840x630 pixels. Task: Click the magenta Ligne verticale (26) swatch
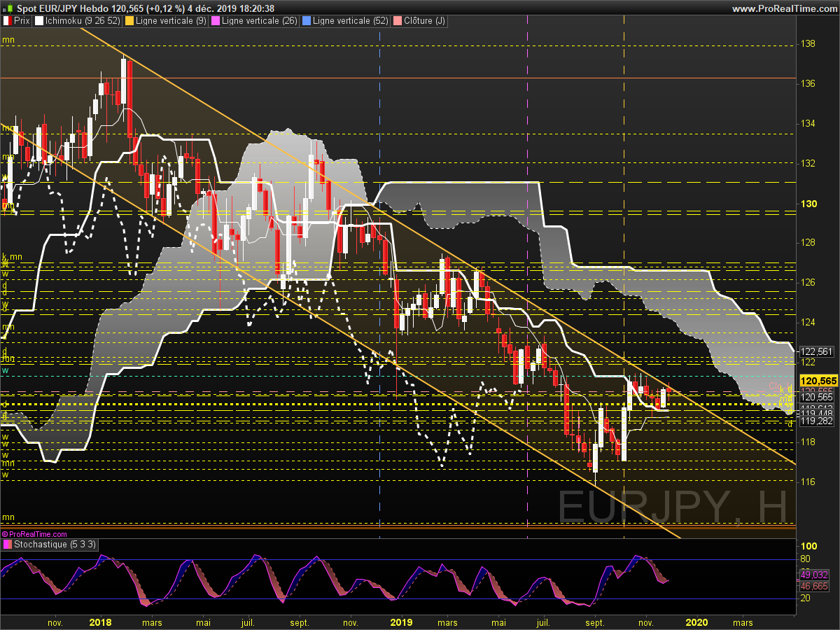click(x=216, y=21)
